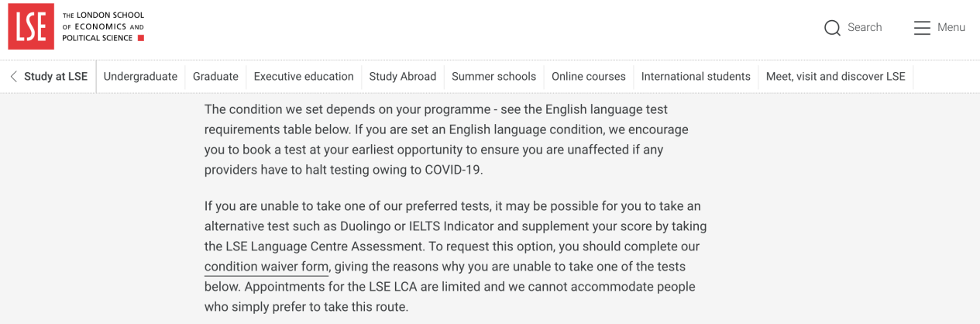Image resolution: width=980 pixels, height=324 pixels.
Task: Open the hamburger Menu icon
Action: point(922,28)
